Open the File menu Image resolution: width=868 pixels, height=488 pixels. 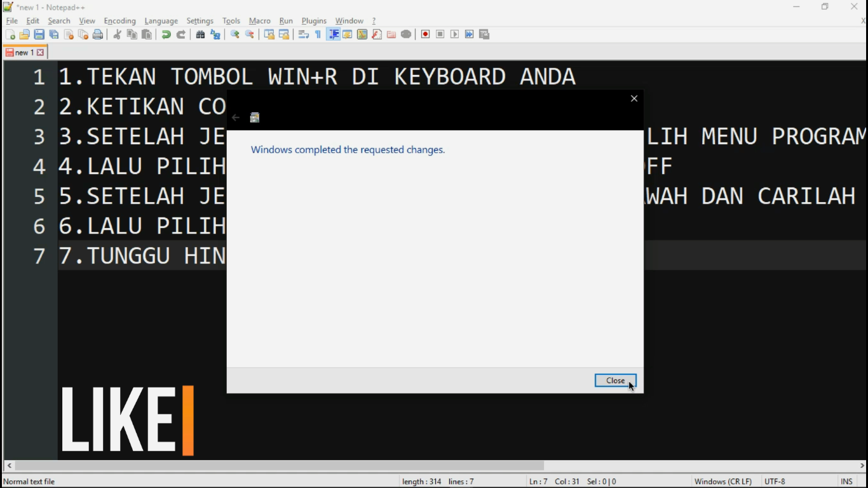(11, 21)
